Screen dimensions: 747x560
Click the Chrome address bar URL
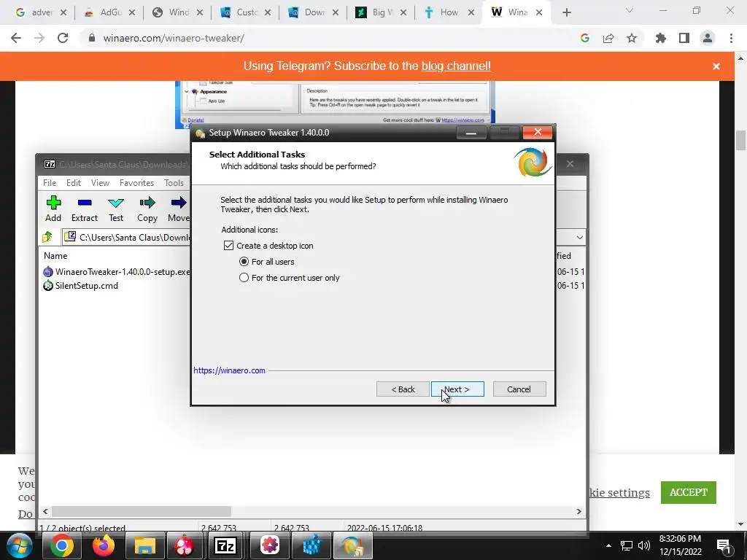174,38
